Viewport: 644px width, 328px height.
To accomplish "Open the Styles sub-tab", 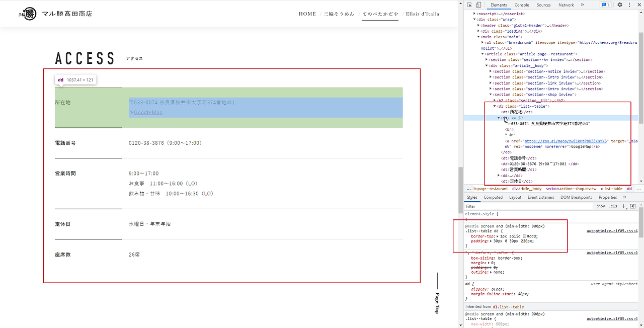I will [x=472, y=197].
